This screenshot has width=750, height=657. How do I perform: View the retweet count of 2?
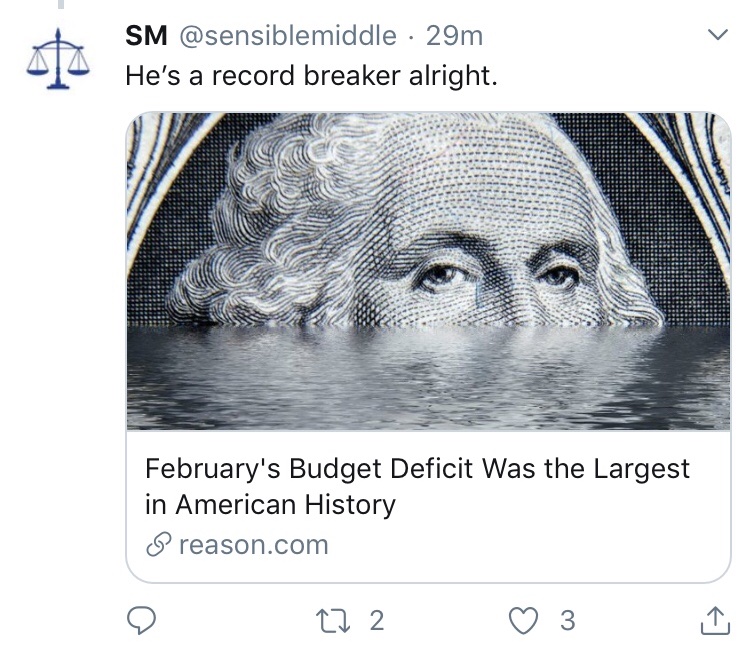pos(376,621)
